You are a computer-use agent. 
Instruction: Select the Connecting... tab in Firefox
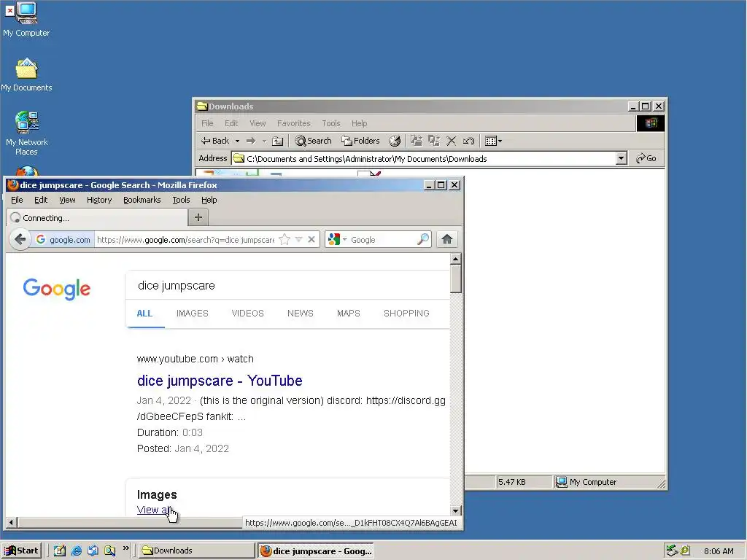pyautogui.click(x=97, y=217)
